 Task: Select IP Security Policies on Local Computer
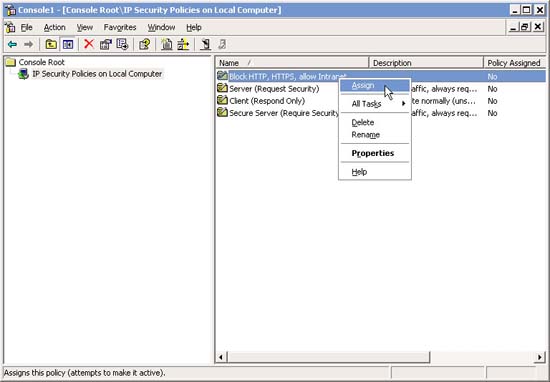pyautogui.click(x=97, y=74)
